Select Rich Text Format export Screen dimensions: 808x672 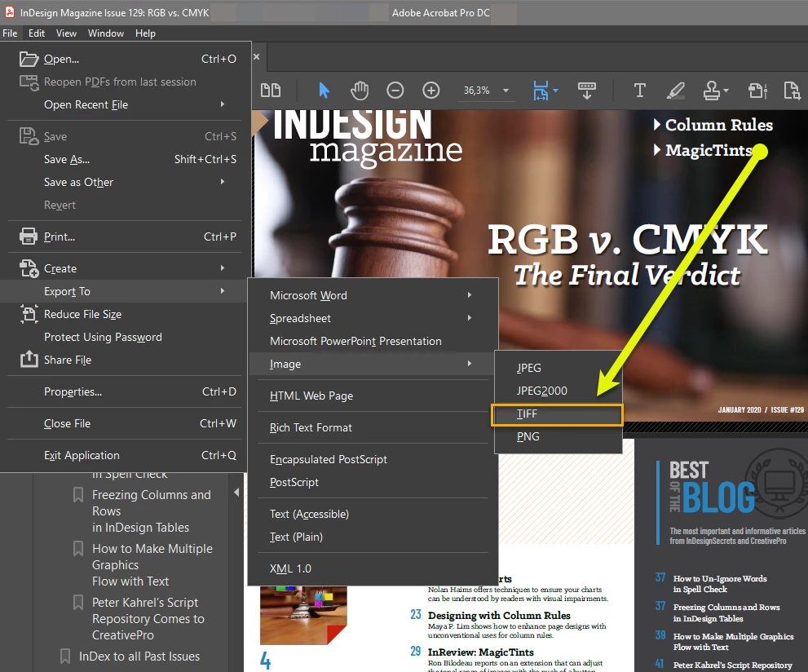[x=373, y=427]
